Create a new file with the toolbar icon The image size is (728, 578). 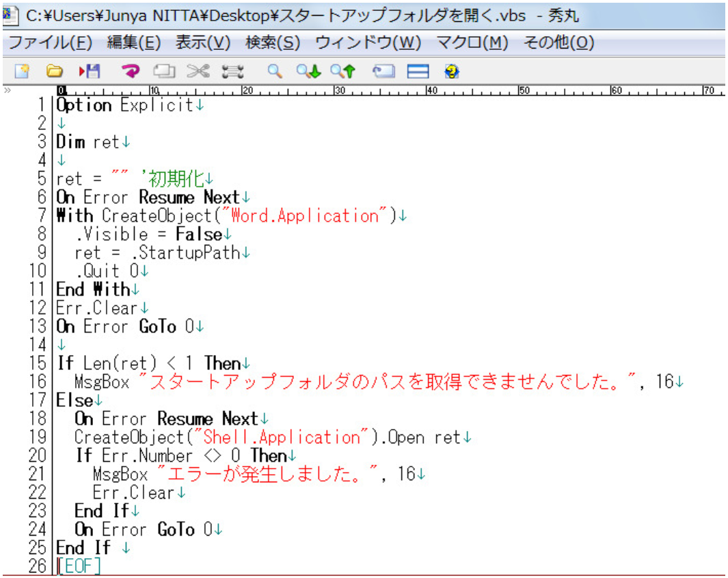click(22, 71)
